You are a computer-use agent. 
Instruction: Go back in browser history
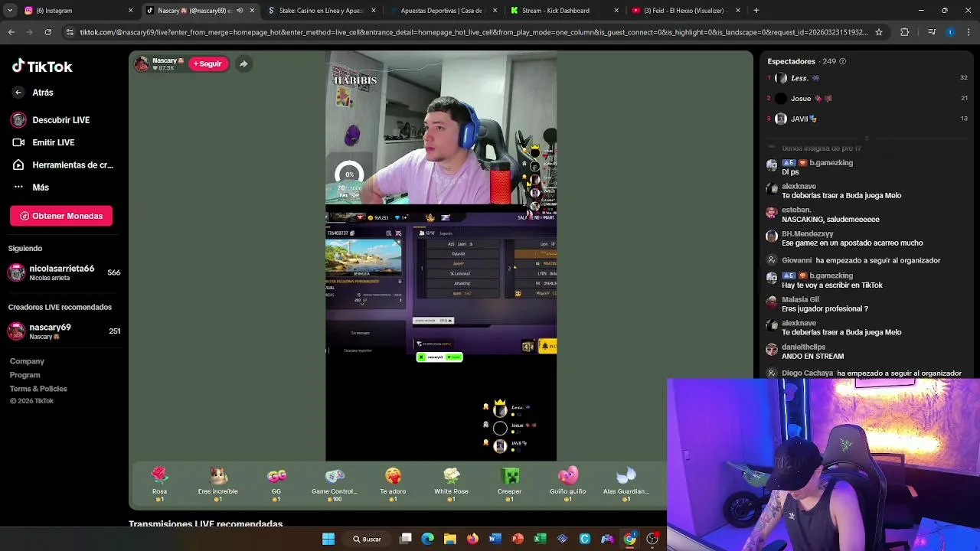coord(11,32)
